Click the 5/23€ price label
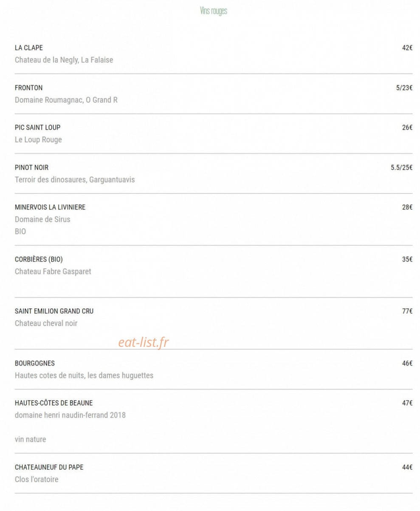The width and height of the screenshot is (420, 511). 404,88
